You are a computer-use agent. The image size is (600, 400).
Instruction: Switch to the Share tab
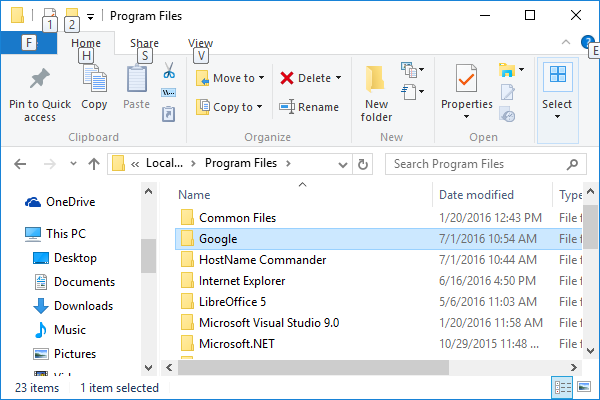pyautogui.click(x=144, y=43)
